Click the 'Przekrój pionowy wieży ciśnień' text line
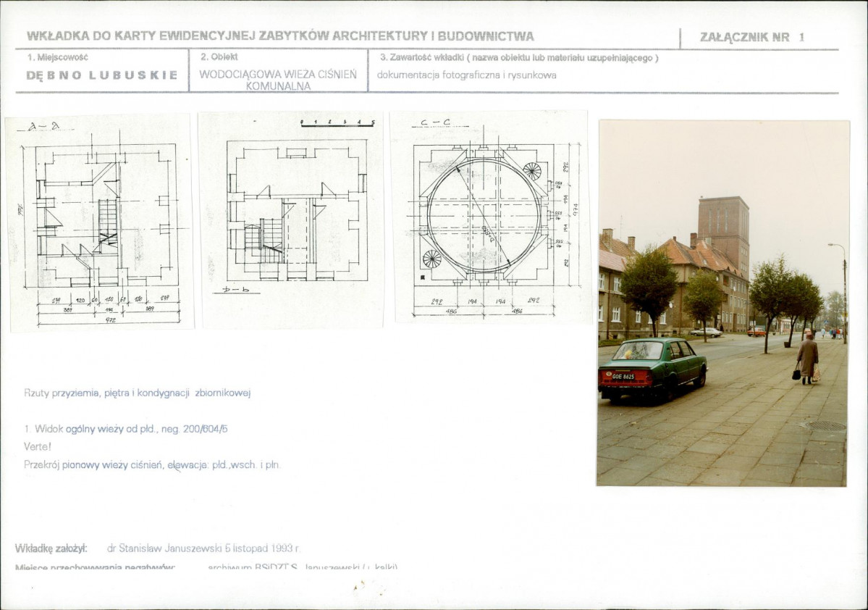The image size is (868, 610). (152, 464)
